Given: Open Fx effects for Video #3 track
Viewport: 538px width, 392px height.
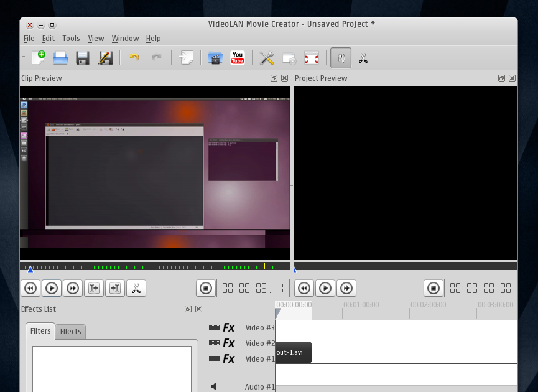Looking at the screenshot, I should click(228, 327).
